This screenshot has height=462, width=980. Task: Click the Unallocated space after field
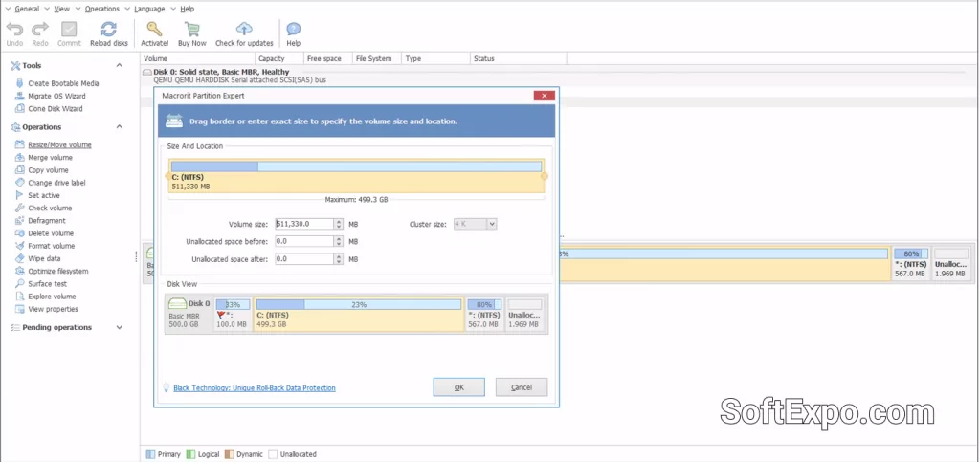(304, 258)
